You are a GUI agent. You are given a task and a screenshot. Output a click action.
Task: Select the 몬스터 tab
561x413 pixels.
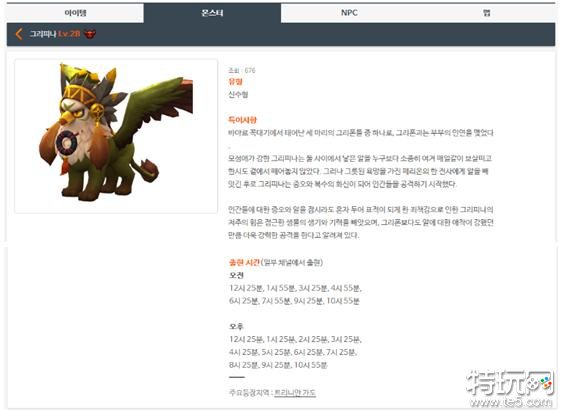pyautogui.click(x=212, y=13)
